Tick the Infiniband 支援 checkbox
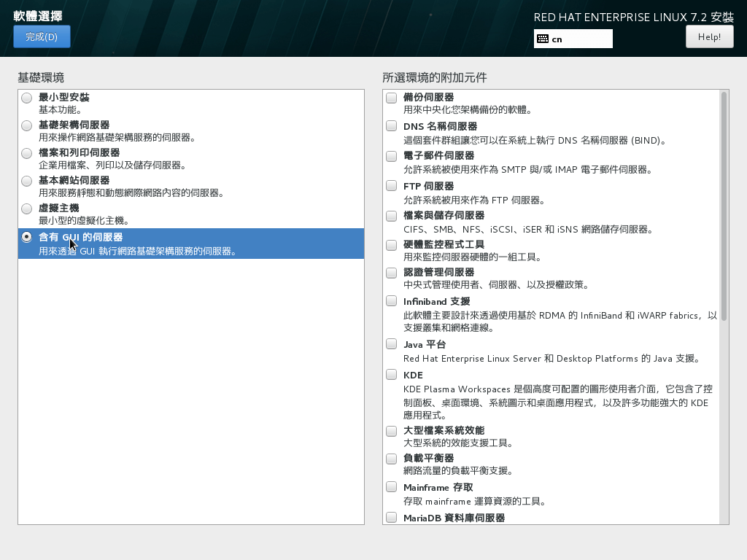This screenshot has width=747, height=560. point(392,301)
